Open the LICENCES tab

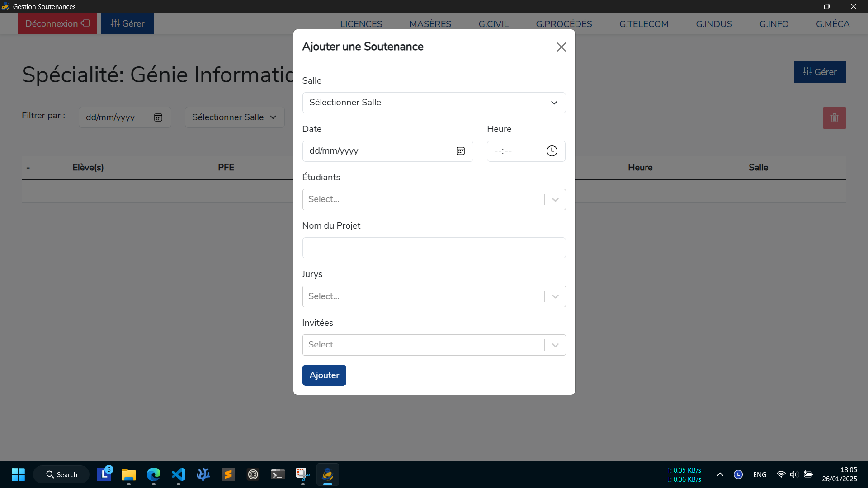pos(361,24)
